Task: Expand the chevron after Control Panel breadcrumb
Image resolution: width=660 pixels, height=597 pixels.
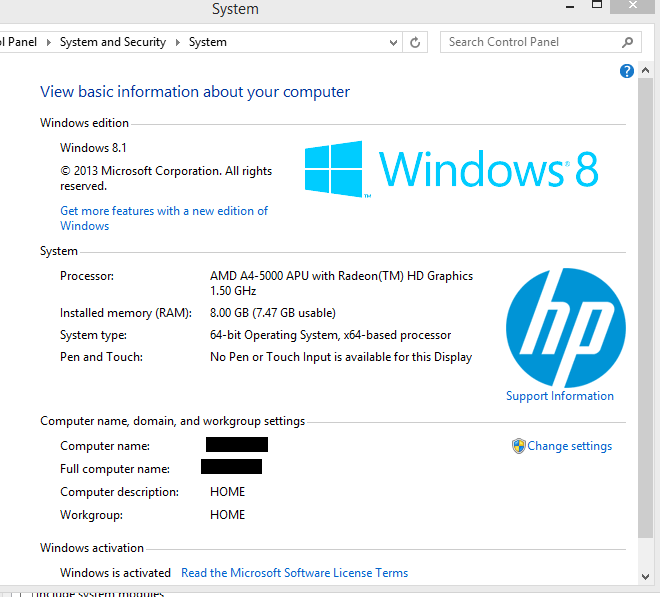Action: pos(48,42)
